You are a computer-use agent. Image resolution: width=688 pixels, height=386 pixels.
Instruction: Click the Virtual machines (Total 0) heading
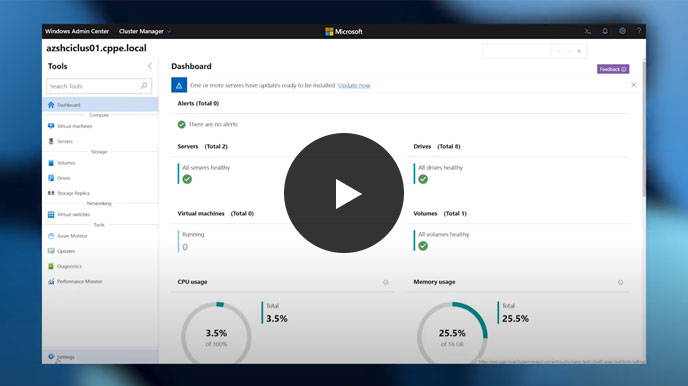tap(215, 214)
